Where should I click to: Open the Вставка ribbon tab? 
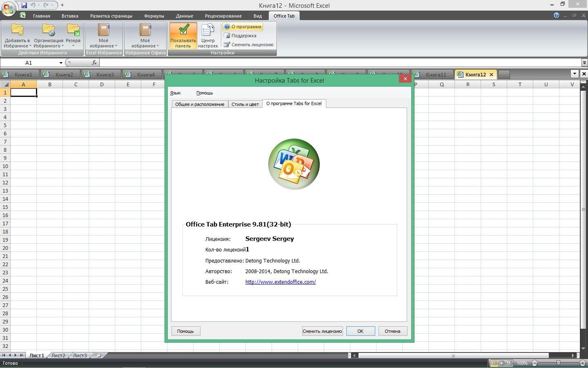[70, 16]
